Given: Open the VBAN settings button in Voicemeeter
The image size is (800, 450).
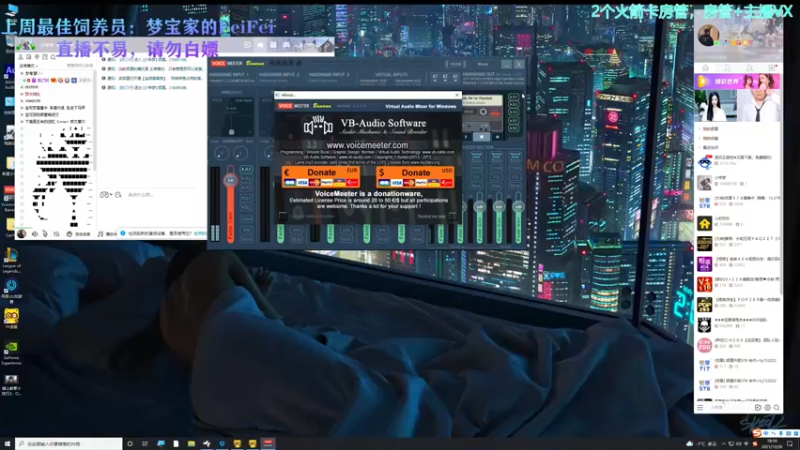Looking at the screenshot, I should tap(456, 64).
